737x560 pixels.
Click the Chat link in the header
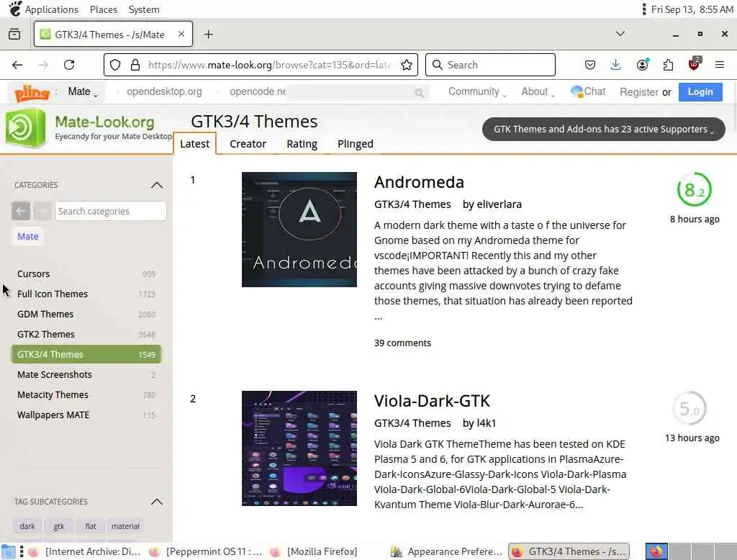click(588, 91)
